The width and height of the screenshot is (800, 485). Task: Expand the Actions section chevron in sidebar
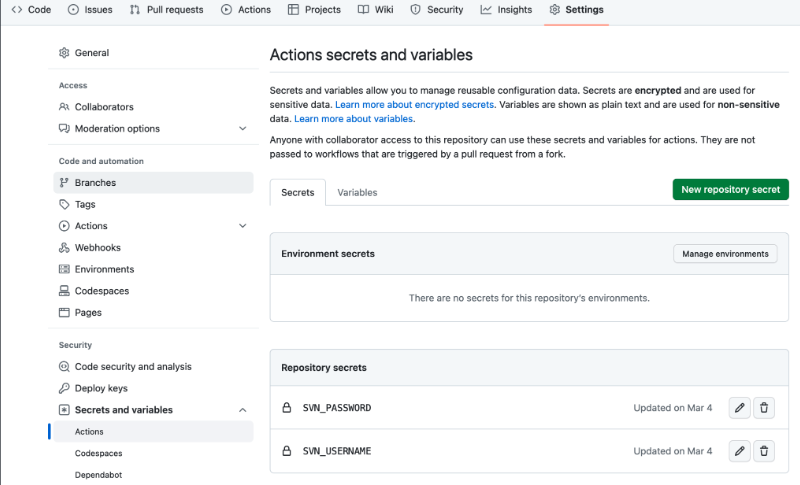click(x=242, y=226)
